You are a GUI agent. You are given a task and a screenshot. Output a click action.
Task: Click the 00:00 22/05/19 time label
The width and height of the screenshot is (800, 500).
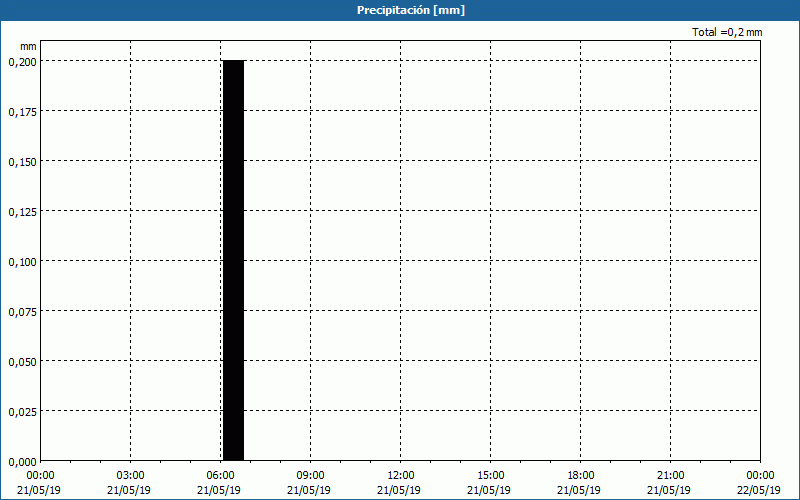point(759,483)
